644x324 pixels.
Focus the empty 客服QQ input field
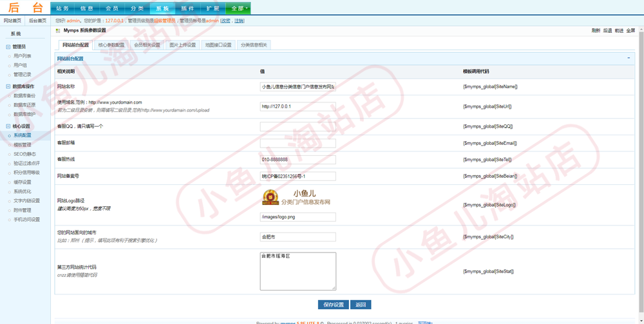tap(298, 126)
